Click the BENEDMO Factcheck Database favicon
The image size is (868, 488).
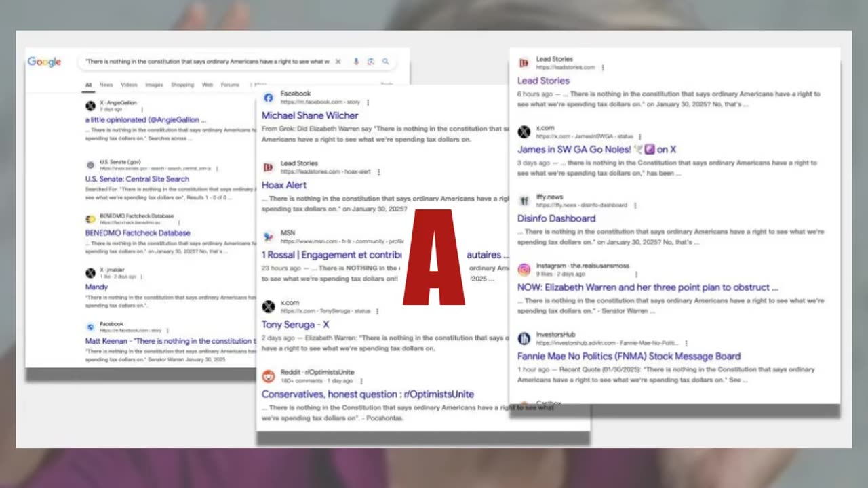click(90, 218)
